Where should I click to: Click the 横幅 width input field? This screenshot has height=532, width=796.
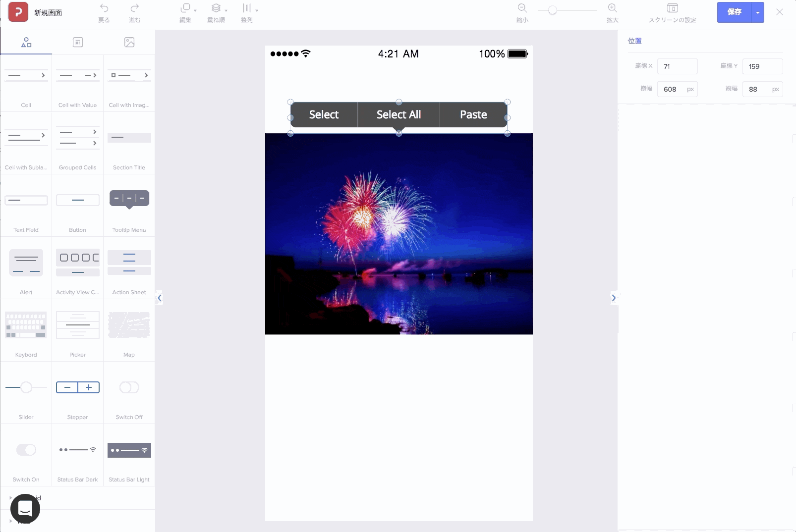coord(677,89)
